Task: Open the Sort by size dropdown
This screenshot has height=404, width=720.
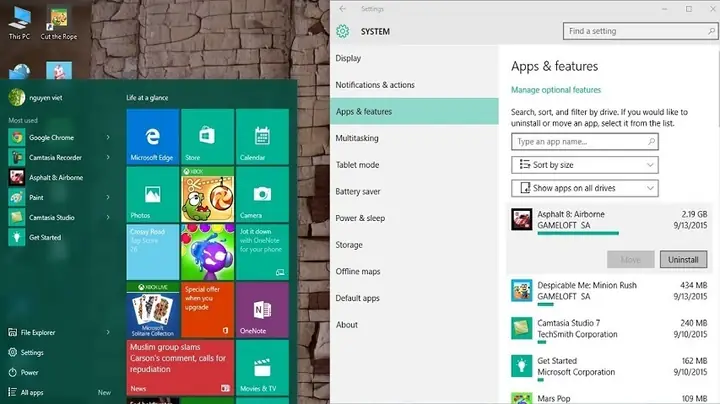Action: pos(585,165)
